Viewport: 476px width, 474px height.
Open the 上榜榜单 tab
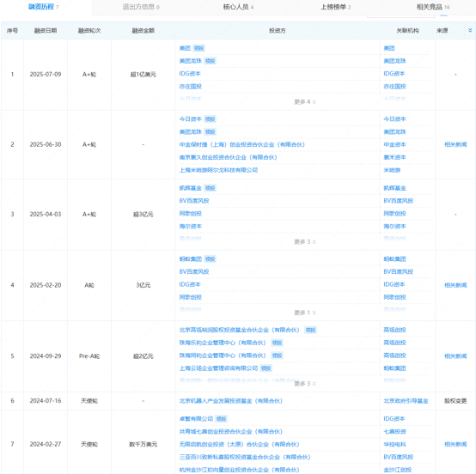[x=336, y=7]
